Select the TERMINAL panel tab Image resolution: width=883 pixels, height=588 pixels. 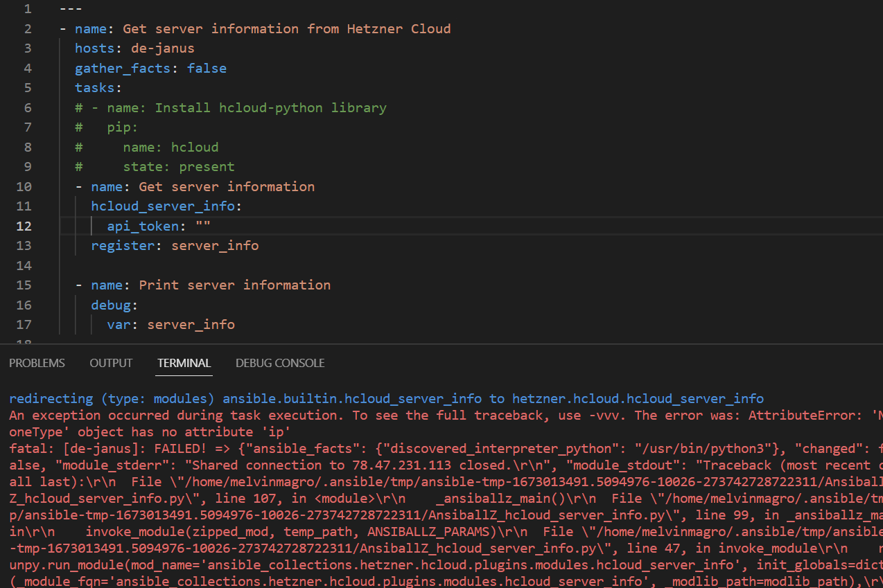184,363
